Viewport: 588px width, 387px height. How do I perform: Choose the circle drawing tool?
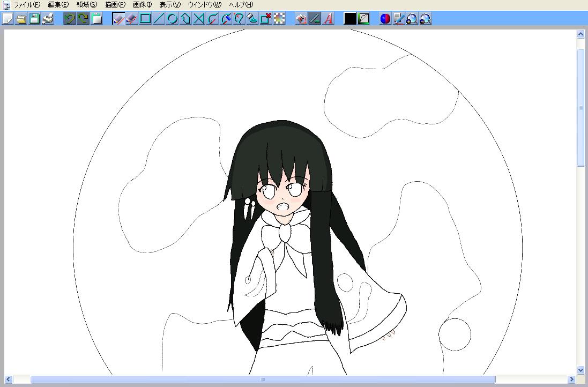pos(173,18)
